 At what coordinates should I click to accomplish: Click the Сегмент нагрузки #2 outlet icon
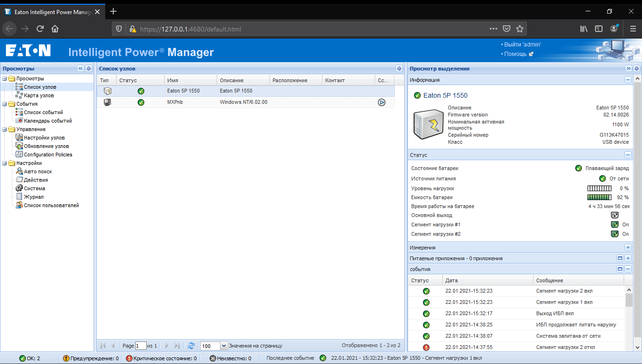(x=614, y=234)
